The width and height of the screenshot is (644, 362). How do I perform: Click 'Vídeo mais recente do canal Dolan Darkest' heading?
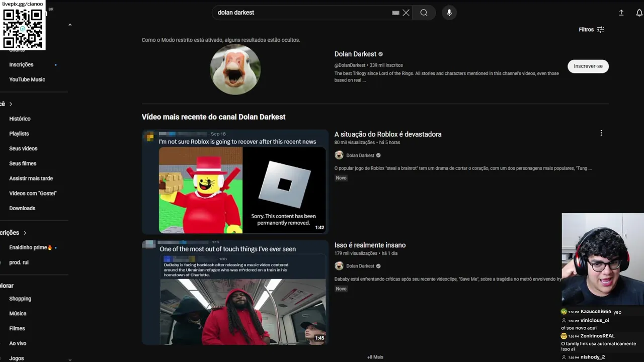[213, 117]
